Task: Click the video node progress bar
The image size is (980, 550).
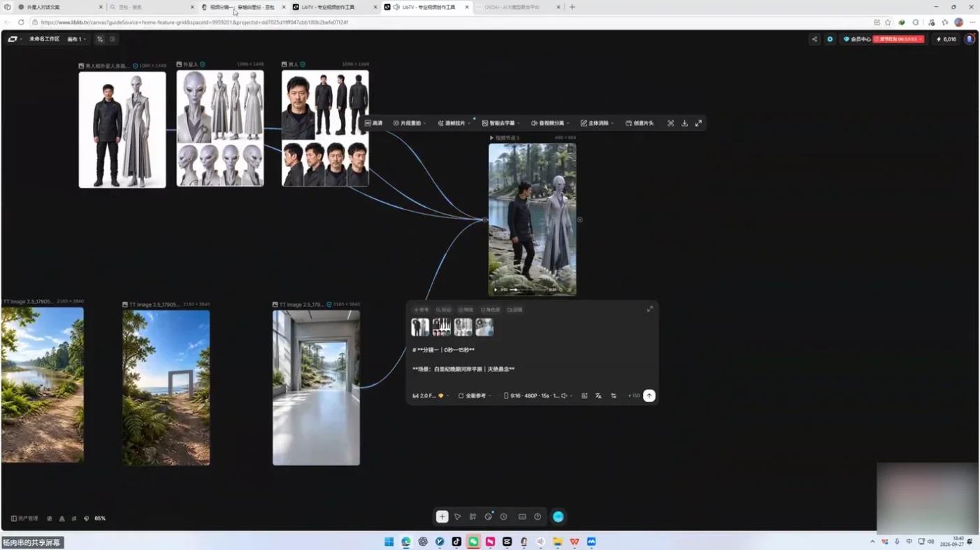Action: point(528,289)
